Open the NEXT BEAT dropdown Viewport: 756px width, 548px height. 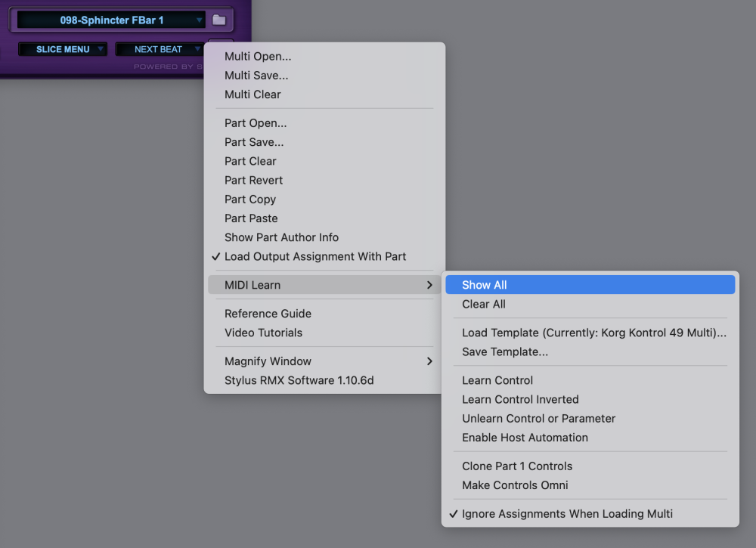click(159, 49)
